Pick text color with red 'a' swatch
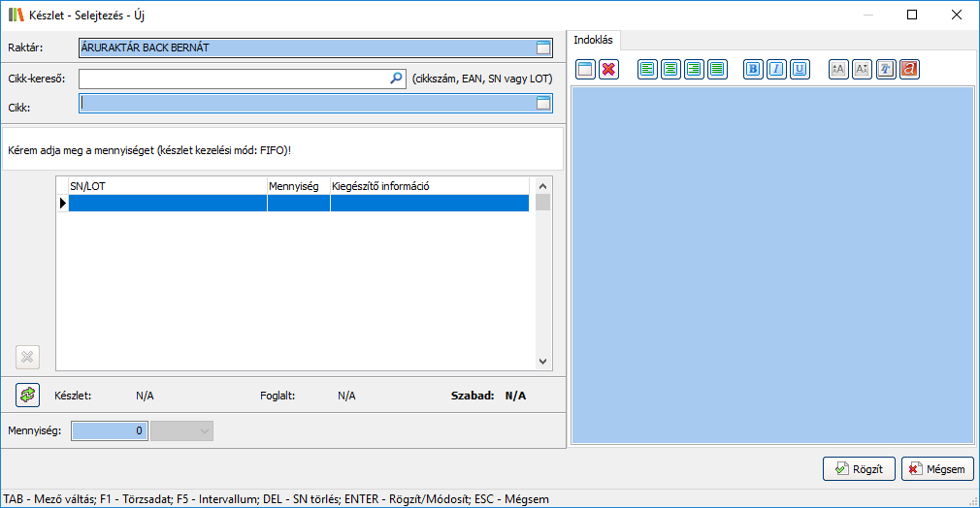Image resolution: width=980 pixels, height=508 pixels. [x=909, y=69]
